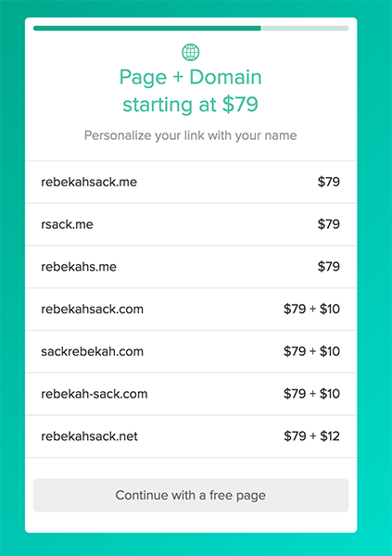392x556 pixels.
Task: Click $79 + $10 price for rebekah-sack.com
Action: coord(311,394)
